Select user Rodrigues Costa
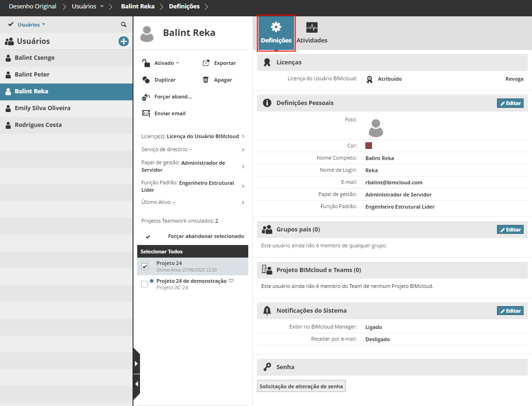The height and width of the screenshot is (406, 532). (x=66, y=125)
